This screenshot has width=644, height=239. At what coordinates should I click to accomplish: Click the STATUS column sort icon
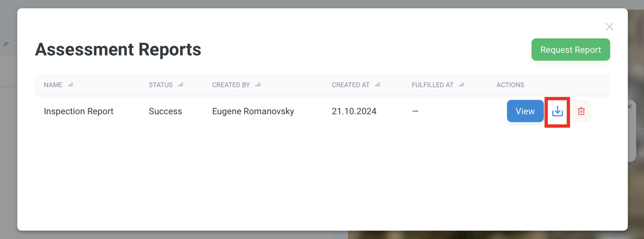181,85
